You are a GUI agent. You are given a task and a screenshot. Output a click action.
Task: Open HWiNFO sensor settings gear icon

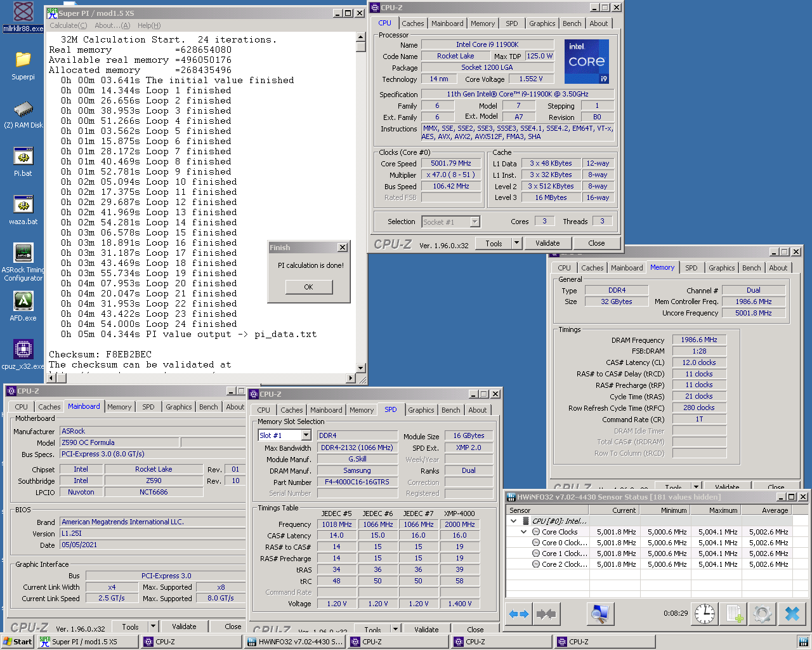(x=763, y=614)
